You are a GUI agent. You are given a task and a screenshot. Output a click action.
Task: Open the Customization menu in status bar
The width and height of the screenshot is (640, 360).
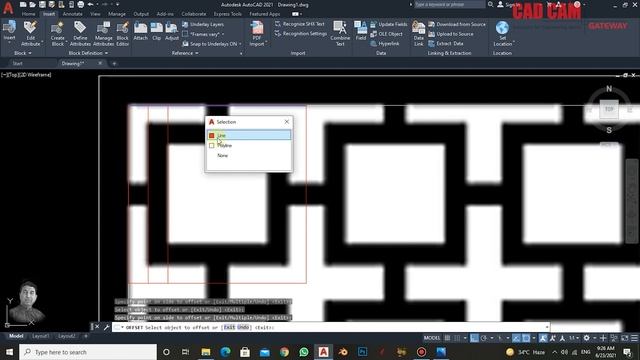click(634, 338)
